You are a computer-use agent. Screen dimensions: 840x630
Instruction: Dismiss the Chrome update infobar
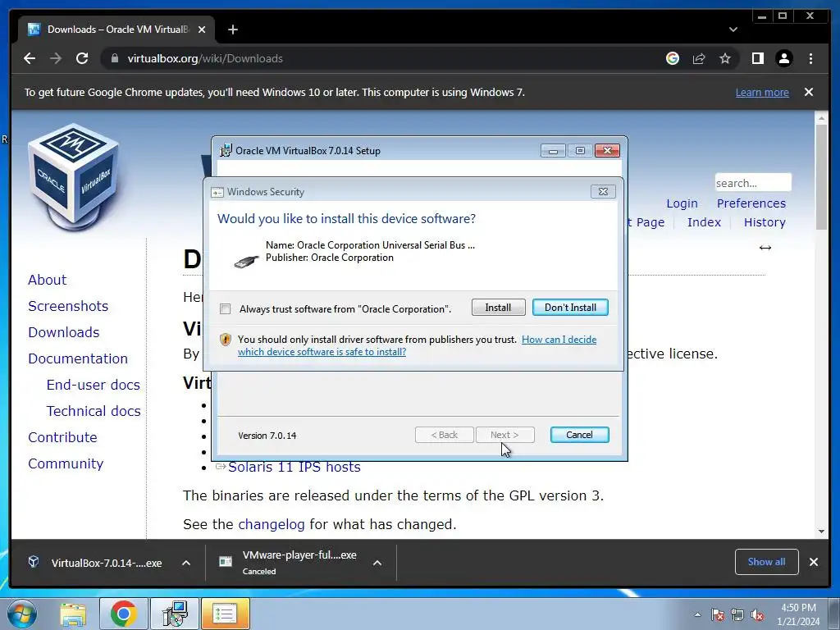808,92
